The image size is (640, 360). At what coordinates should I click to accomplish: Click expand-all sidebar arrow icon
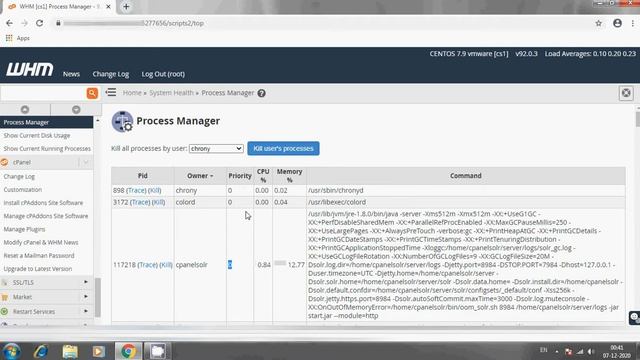tap(76, 109)
